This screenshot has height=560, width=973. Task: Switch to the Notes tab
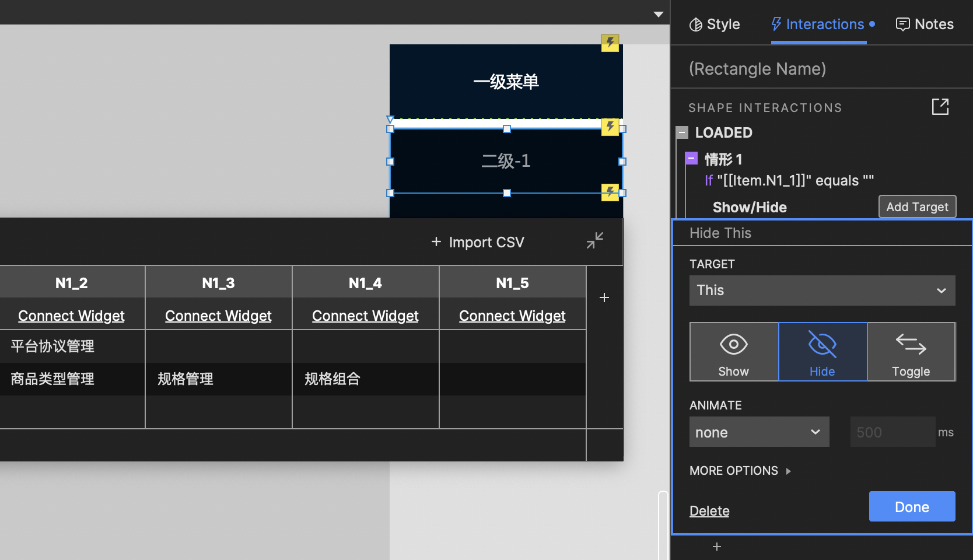tap(924, 24)
